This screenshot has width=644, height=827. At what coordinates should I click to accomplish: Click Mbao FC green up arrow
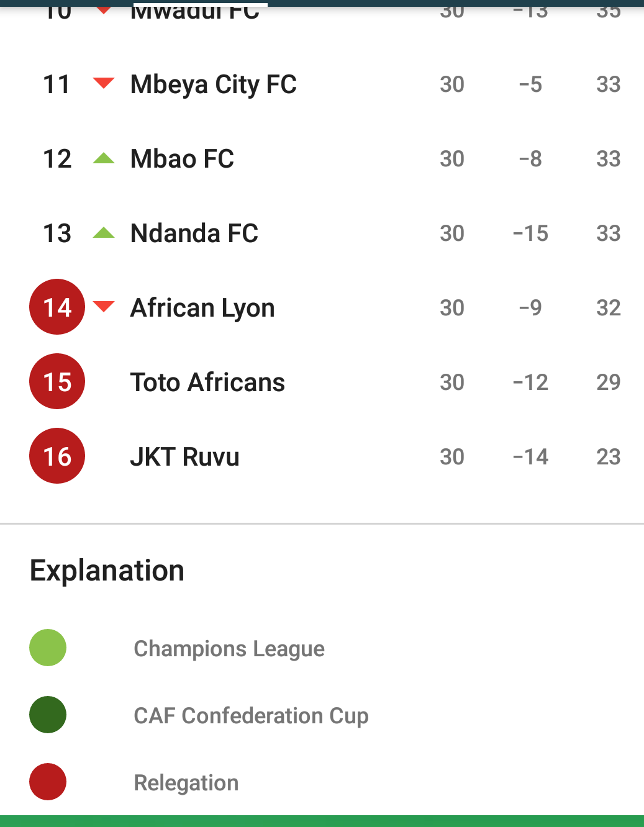tap(104, 158)
